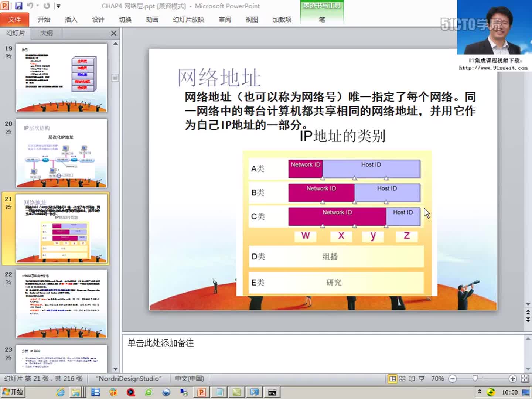This screenshot has height=399, width=532.
Task: Switch to Slide Sorter view
Action: point(402,379)
